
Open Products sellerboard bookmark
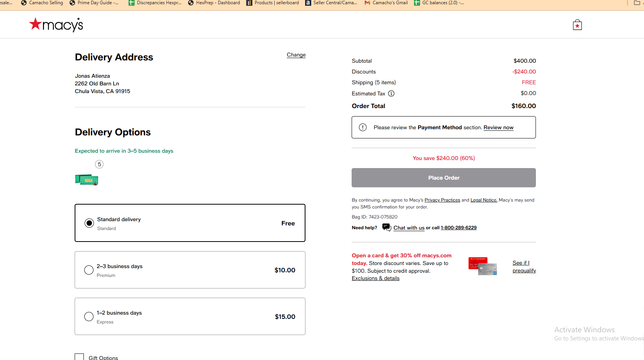coord(273,3)
